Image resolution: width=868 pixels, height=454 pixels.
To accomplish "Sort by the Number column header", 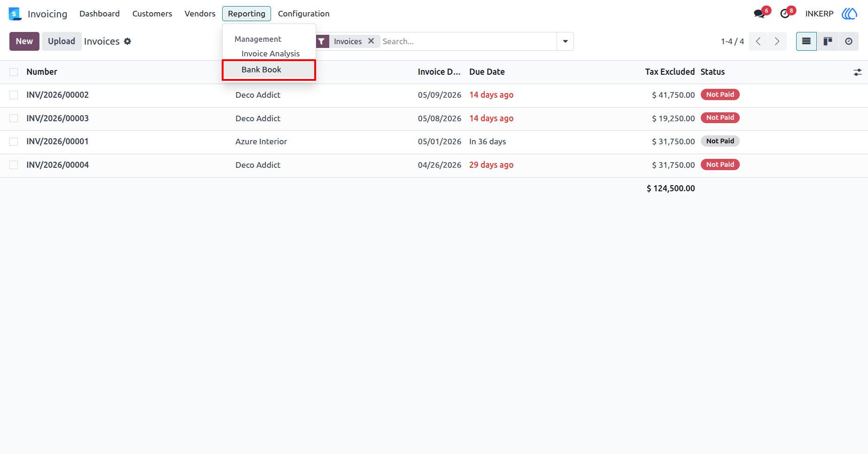I will point(42,72).
